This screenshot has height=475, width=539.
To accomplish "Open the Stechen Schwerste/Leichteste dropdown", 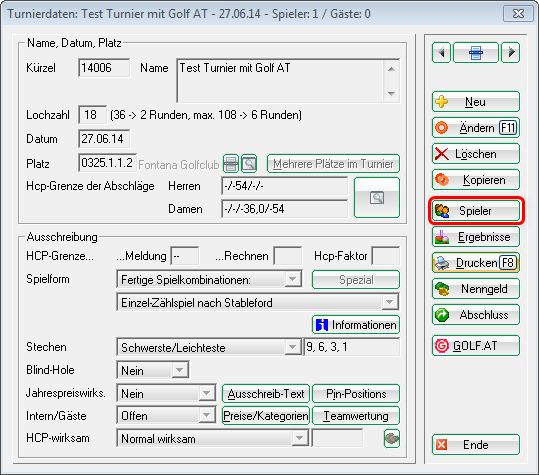I will [x=293, y=347].
